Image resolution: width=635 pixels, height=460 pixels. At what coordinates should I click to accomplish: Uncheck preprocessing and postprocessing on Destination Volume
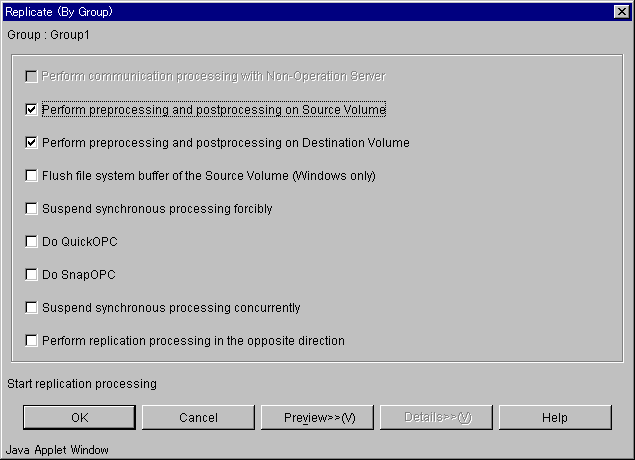pos(31,143)
